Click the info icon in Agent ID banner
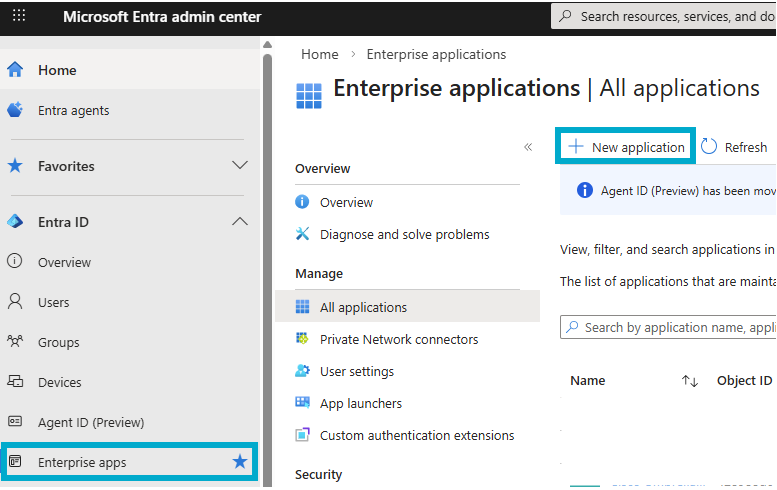The width and height of the screenshot is (777, 490). click(585, 190)
